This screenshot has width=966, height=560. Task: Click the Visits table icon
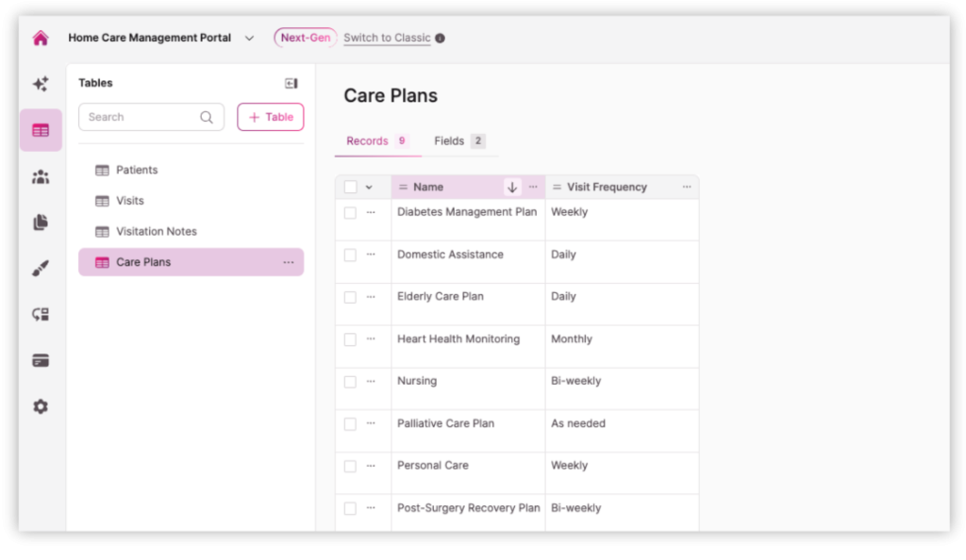coord(102,201)
